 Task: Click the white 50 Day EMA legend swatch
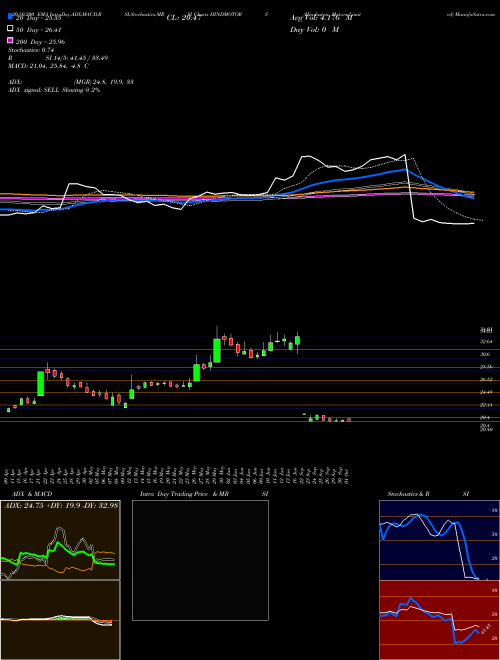9,29
